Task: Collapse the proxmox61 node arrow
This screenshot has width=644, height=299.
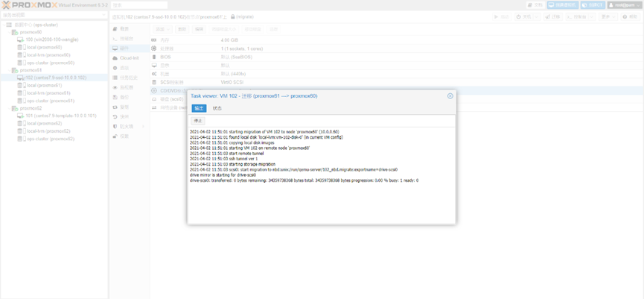Action: tap(10, 70)
